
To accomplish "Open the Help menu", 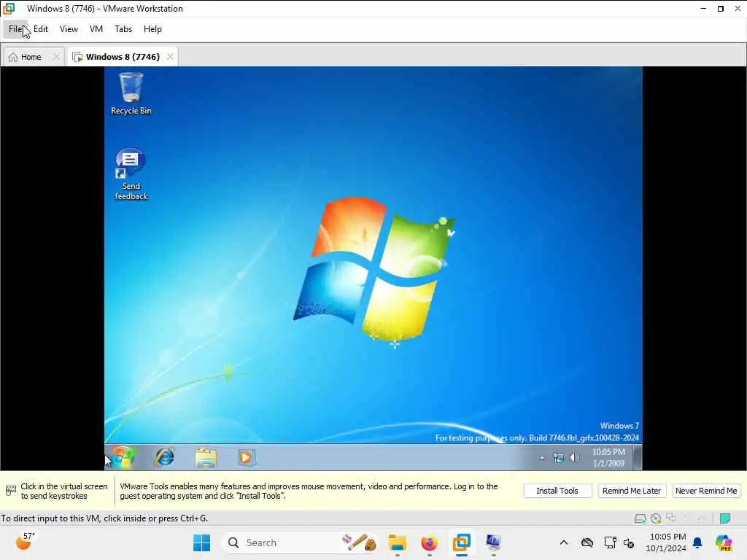I will coord(152,29).
